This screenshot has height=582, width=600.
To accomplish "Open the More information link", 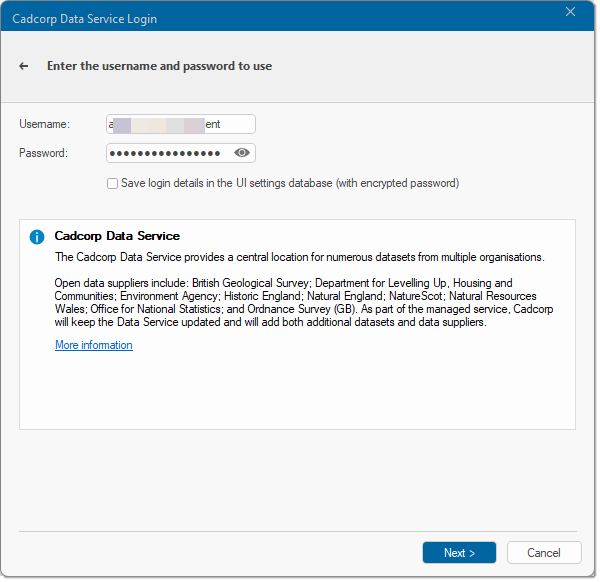I will click(x=94, y=345).
